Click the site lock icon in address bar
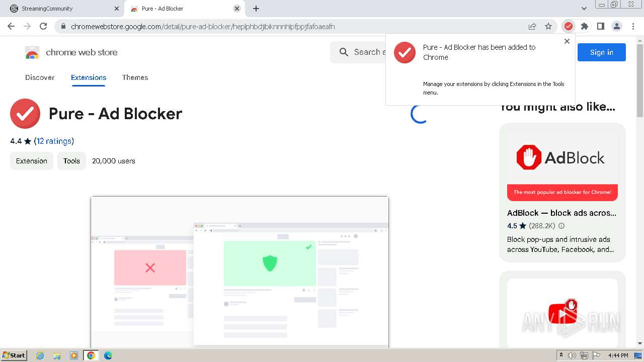 [63, 27]
